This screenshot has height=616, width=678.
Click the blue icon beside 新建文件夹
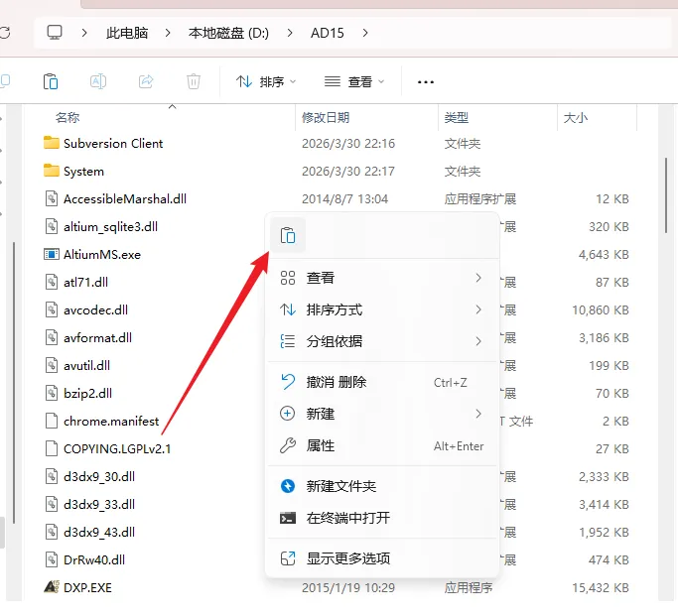coord(288,486)
